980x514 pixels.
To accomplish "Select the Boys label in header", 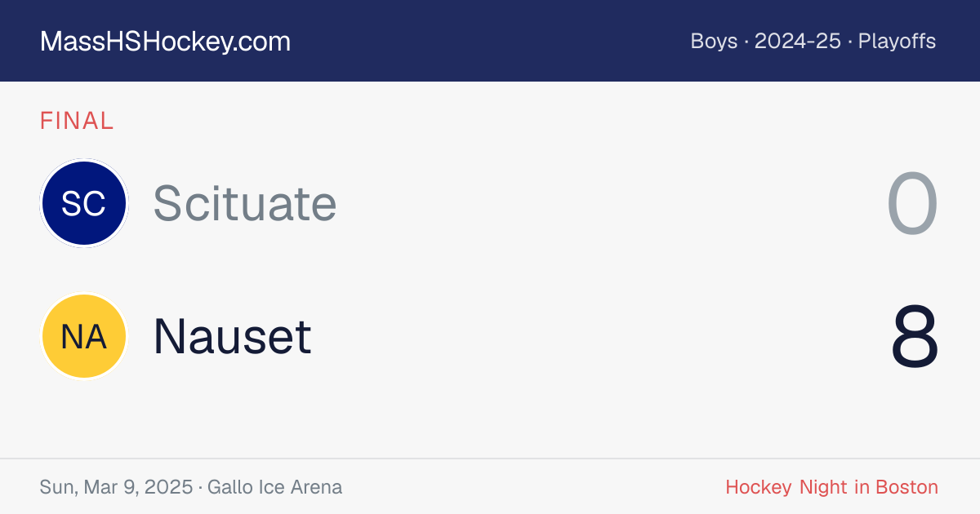I will 714,42.
